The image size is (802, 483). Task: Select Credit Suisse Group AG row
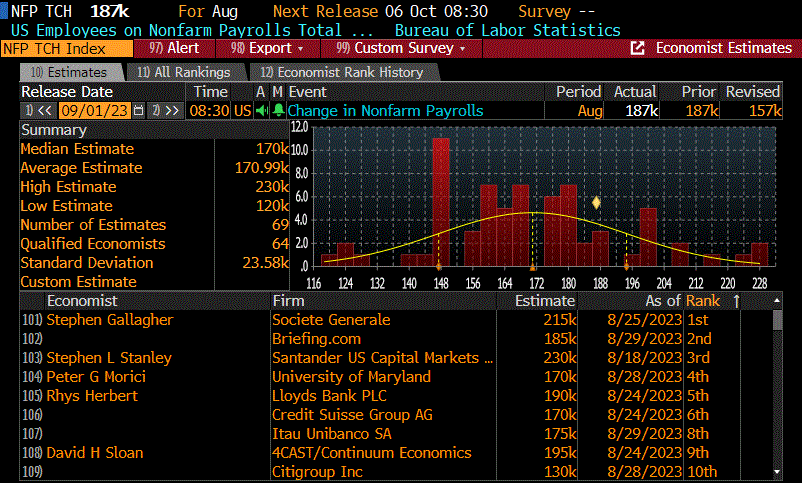[396, 414]
